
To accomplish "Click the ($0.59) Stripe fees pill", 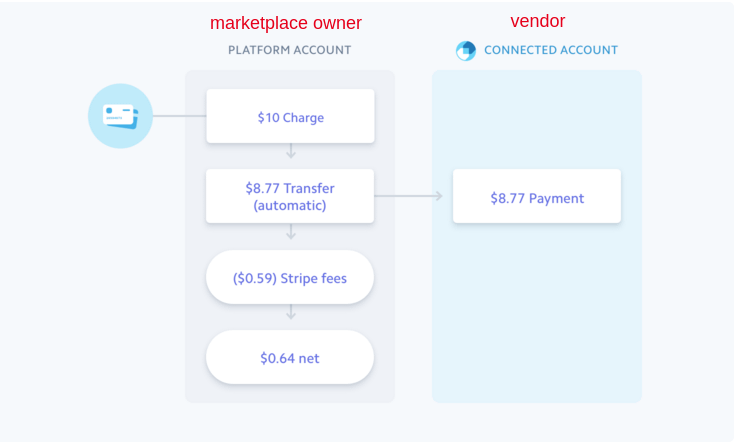I will 290,278.
